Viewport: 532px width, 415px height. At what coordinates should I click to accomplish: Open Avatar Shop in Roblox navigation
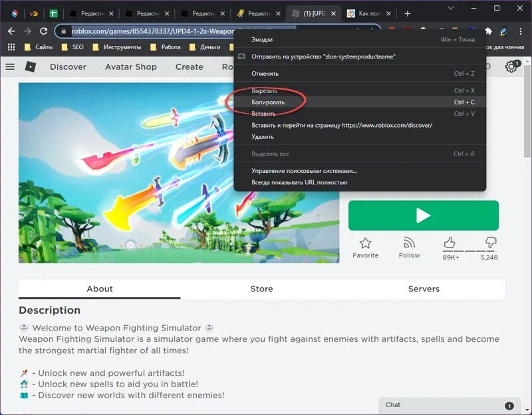pos(131,67)
